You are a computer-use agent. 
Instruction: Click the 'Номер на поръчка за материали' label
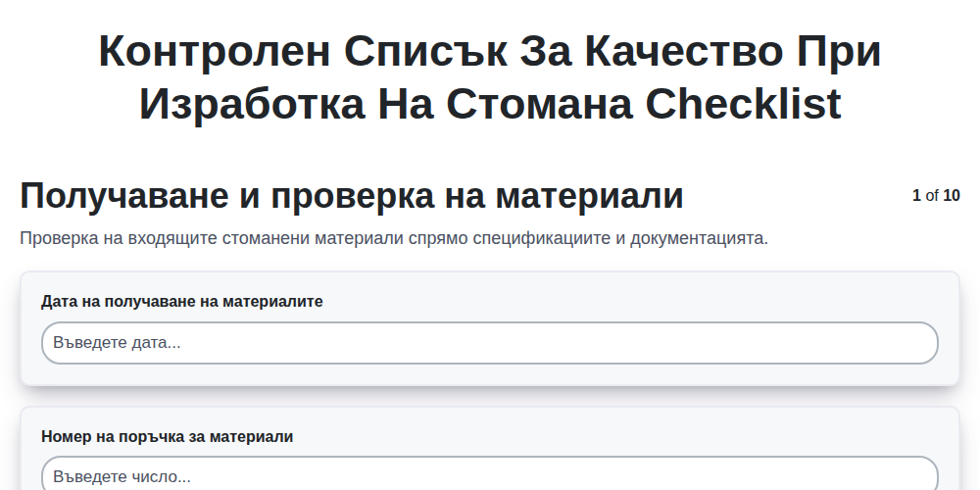click(167, 436)
